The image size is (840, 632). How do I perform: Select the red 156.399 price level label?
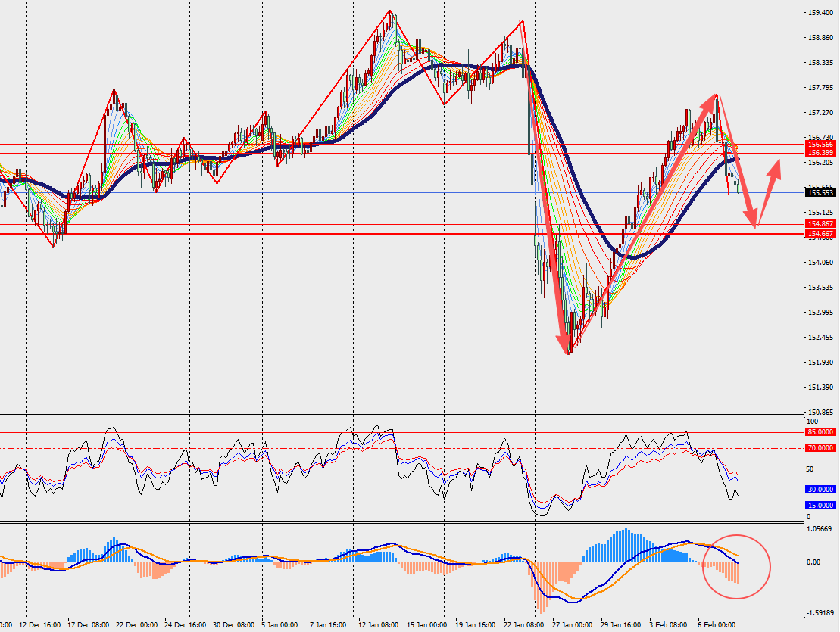[821, 153]
